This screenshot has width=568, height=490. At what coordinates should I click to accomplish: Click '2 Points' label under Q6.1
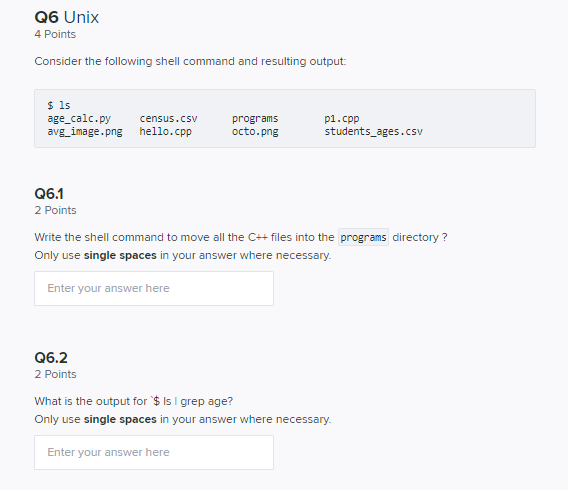click(x=55, y=210)
